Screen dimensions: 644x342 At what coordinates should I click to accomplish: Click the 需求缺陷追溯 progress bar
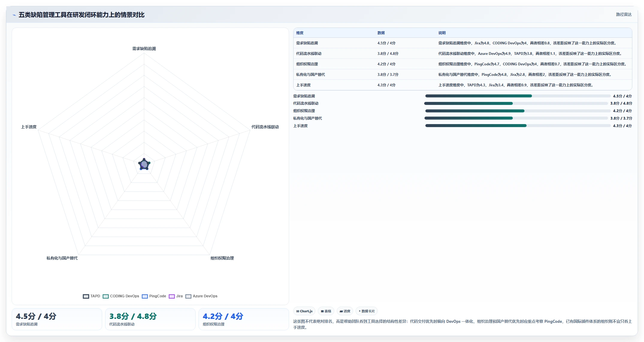tap(518, 96)
